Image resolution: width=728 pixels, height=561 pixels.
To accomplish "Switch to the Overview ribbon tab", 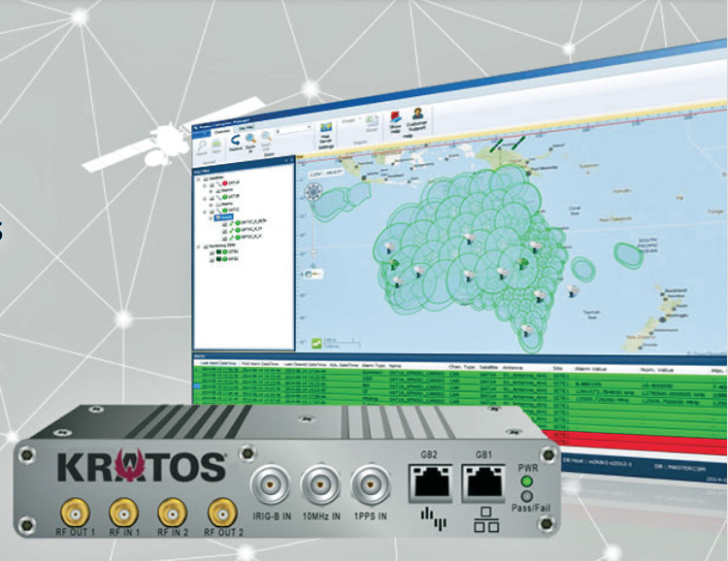I will (x=222, y=131).
